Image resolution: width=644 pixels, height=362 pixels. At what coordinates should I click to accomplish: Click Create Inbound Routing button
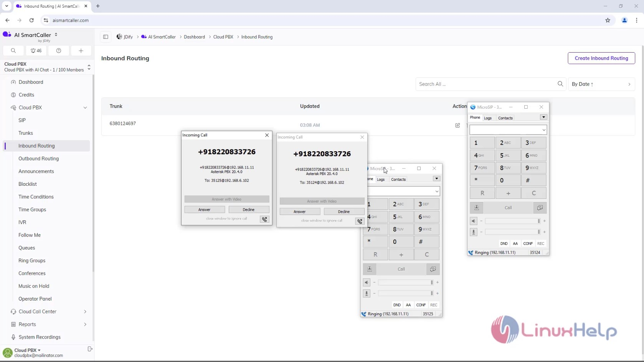click(601, 58)
